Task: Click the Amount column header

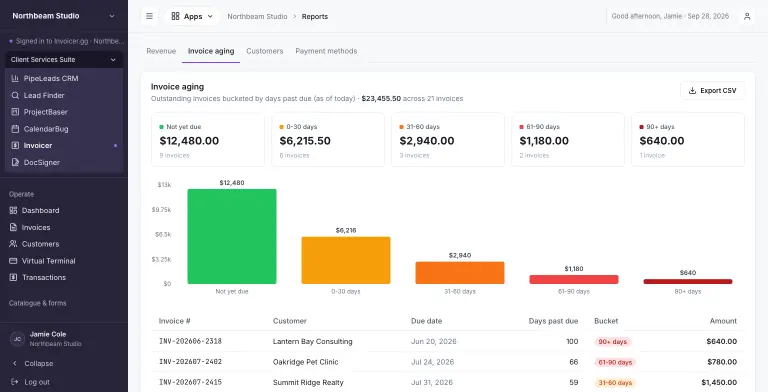Action: 723,321
